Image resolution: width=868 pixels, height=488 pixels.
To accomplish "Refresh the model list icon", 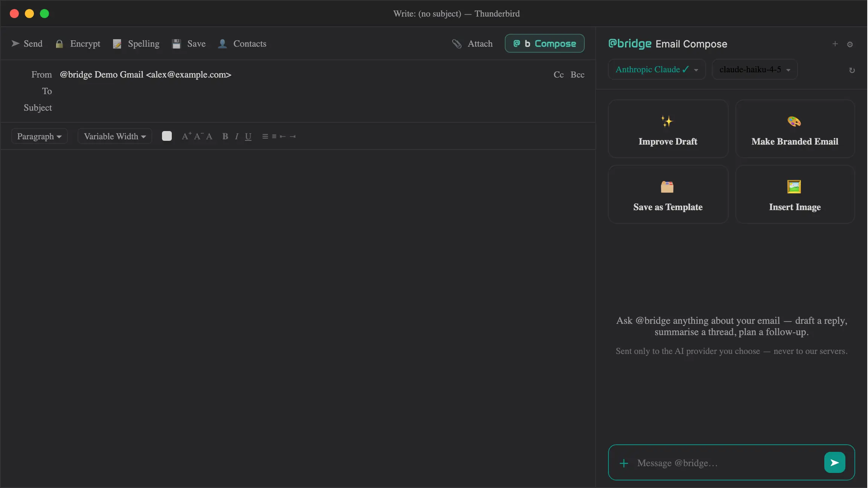I will [852, 70].
